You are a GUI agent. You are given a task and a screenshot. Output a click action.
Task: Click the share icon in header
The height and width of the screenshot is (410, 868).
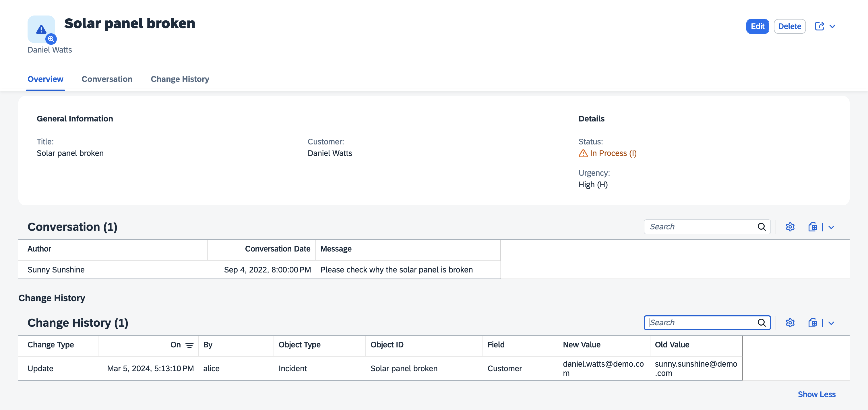click(819, 26)
